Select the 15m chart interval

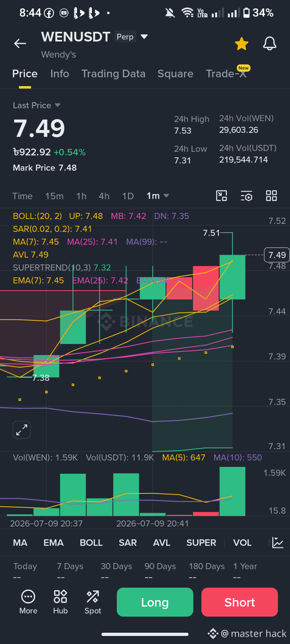pyautogui.click(x=54, y=196)
